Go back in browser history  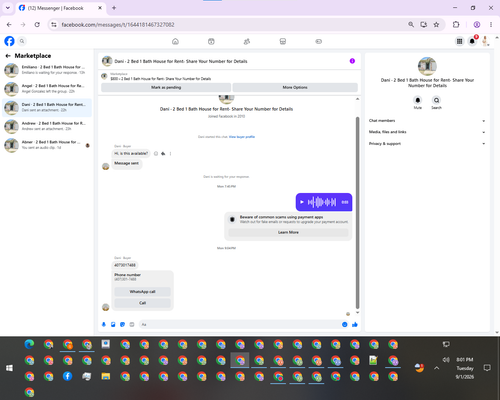pyautogui.click(x=9, y=25)
